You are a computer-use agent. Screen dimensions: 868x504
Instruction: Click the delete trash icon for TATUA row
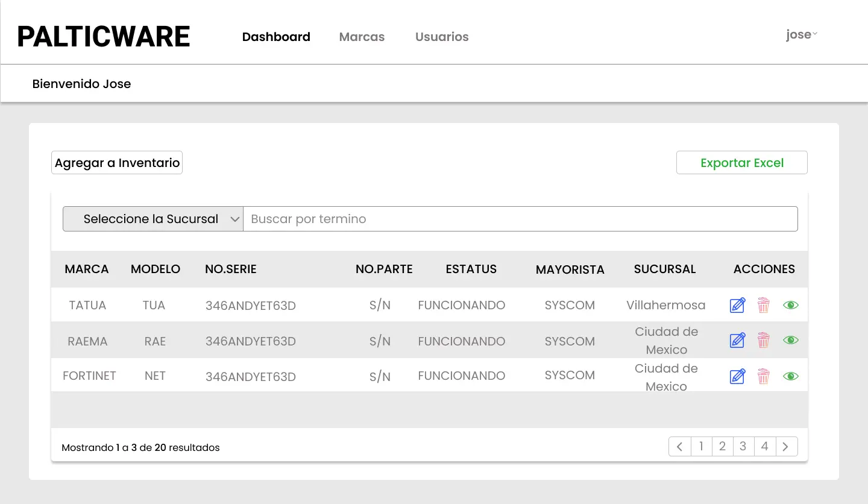pyautogui.click(x=764, y=305)
